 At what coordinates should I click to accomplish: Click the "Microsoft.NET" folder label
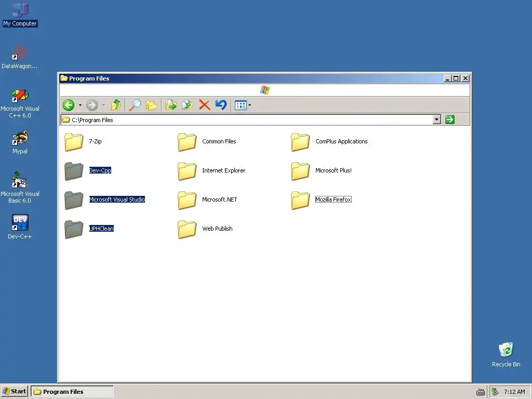(x=220, y=199)
